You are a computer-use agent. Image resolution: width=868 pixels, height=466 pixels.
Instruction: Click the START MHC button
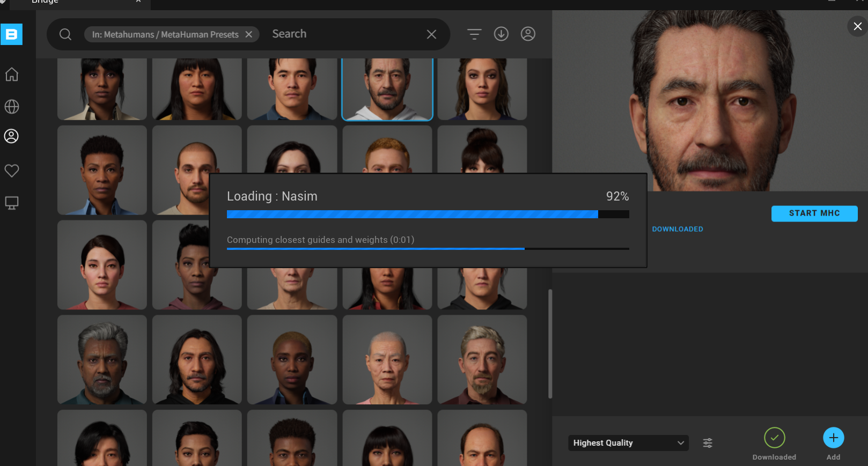(x=814, y=213)
